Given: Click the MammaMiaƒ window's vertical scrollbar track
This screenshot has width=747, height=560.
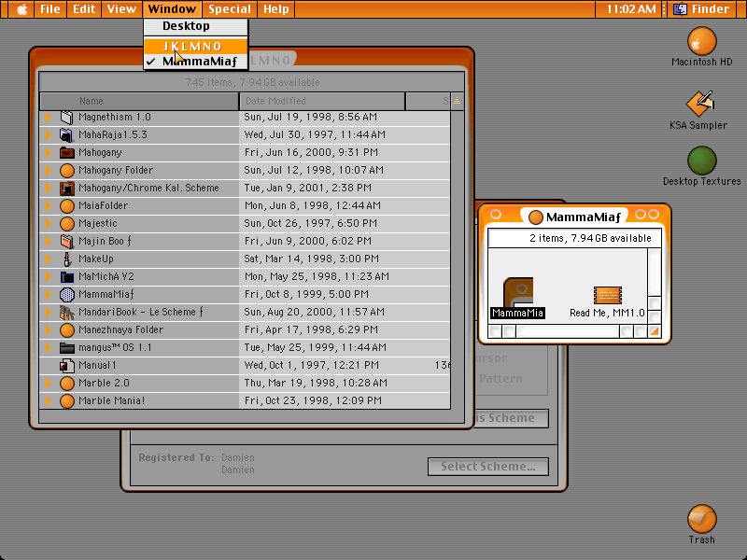Looking at the screenshot, I should pyautogui.click(x=655, y=273).
